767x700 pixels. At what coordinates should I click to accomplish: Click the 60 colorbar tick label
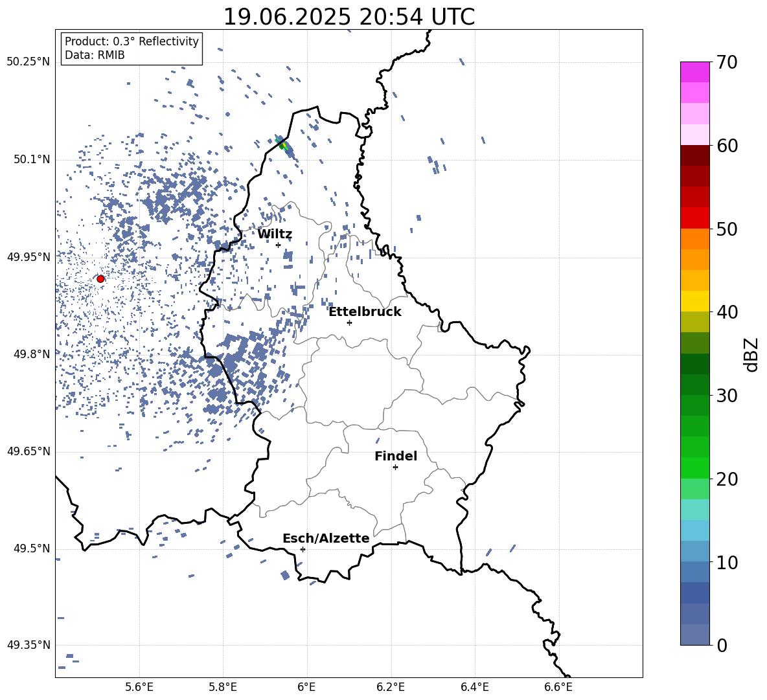click(x=727, y=146)
